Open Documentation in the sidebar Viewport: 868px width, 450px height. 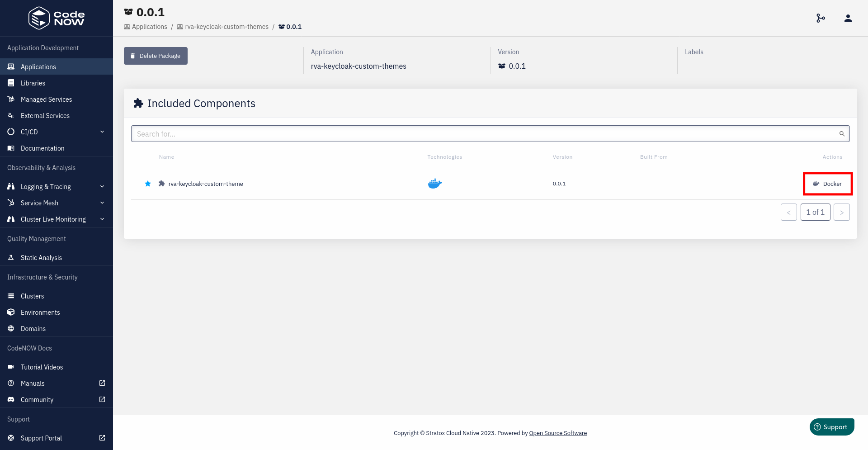click(x=57, y=148)
